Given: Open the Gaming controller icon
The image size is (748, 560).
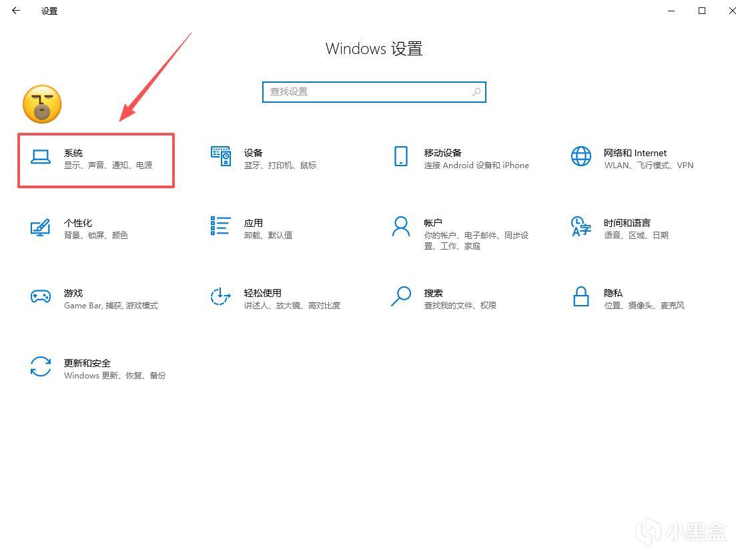Looking at the screenshot, I should (41, 297).
